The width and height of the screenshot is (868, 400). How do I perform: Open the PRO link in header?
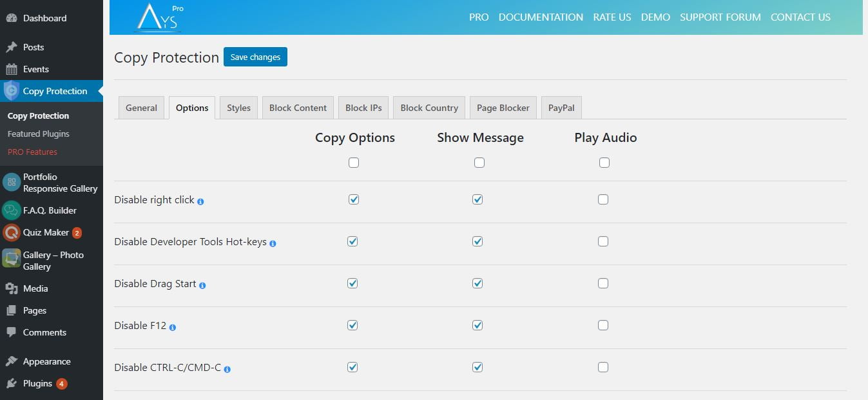(479, 17)
